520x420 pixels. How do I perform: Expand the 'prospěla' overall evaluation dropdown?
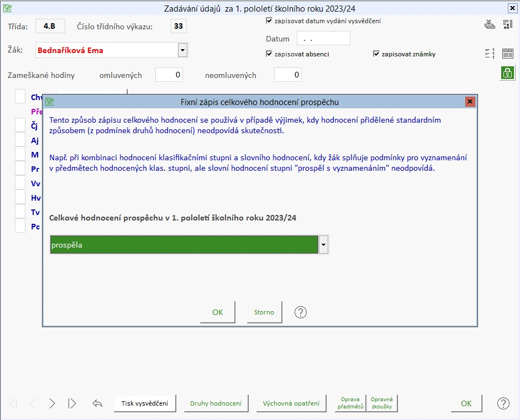[324, 245]
